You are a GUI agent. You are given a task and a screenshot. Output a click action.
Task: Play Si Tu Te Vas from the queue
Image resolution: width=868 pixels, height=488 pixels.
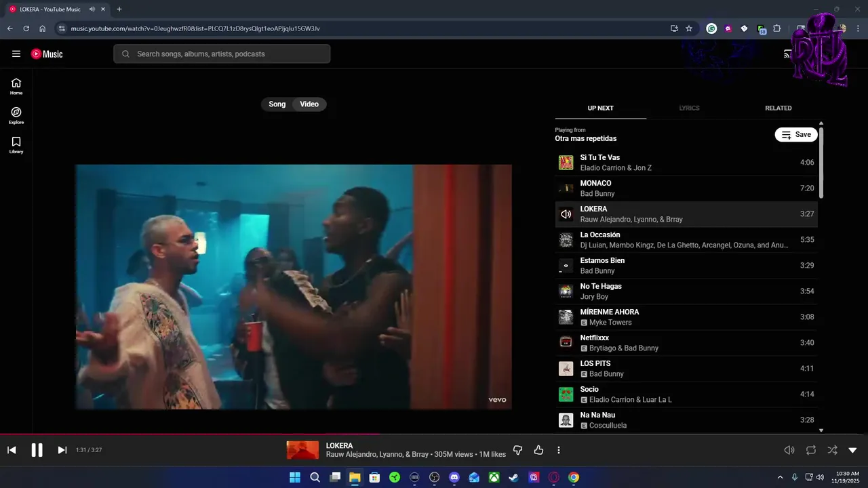coord(686,163)
